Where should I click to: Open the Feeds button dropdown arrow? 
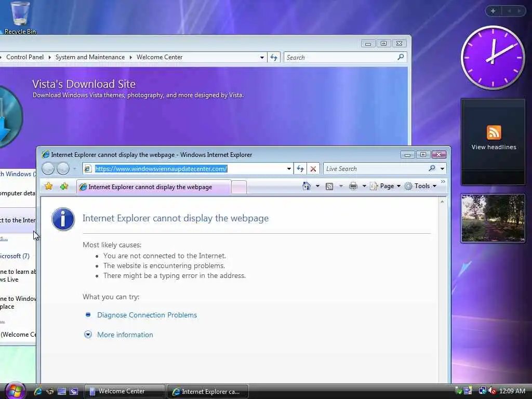(341, 186)
